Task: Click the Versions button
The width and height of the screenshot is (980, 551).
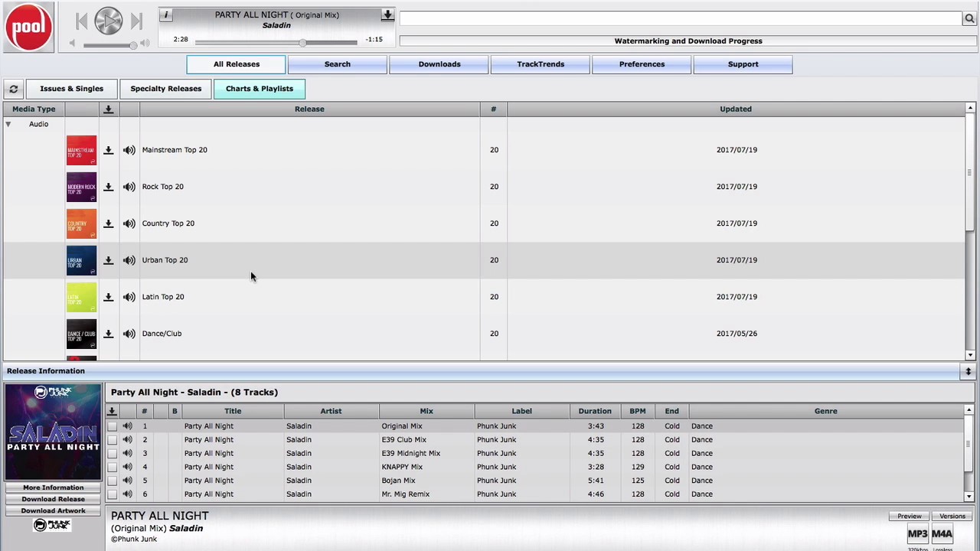Action: 952,517
